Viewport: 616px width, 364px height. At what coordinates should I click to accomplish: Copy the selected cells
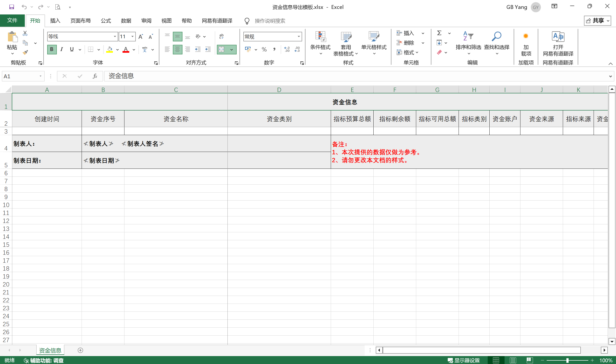[25, 43]
